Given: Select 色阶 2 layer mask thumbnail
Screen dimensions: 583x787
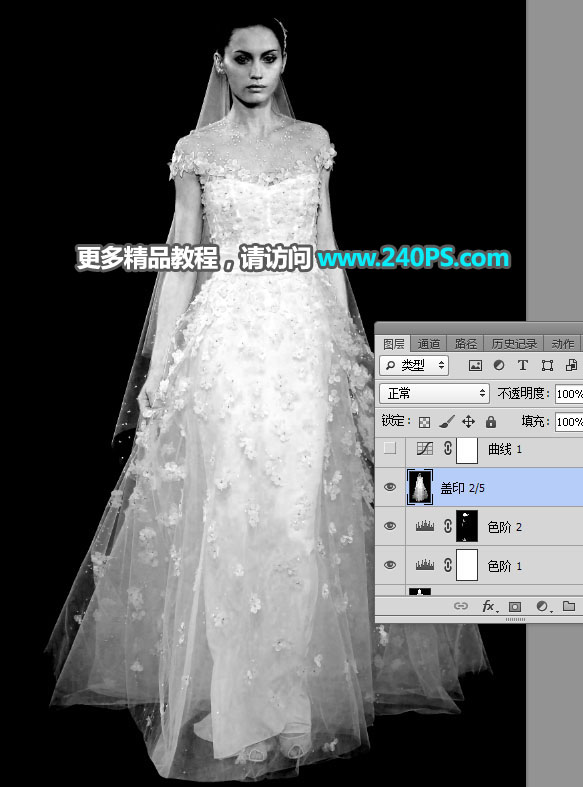Looking at the screenshot, I should click(x=467, y=526).
